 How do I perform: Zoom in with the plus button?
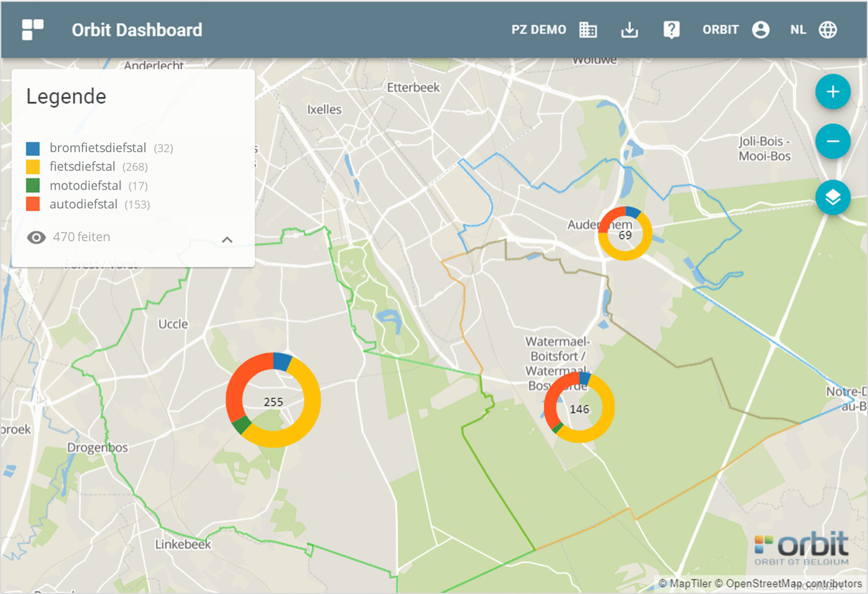coord(833,91)
